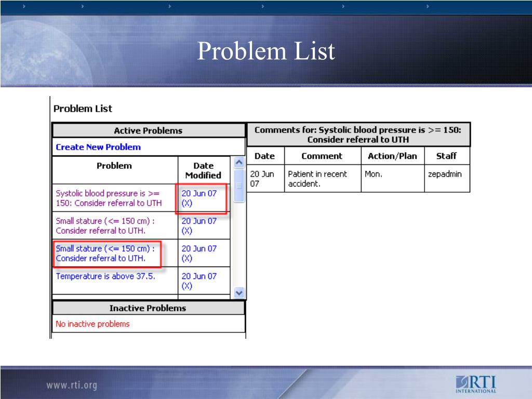Screen dimensions: 532x399
Task: Click the date link in Temperature row
Action: tap(198, 281)
